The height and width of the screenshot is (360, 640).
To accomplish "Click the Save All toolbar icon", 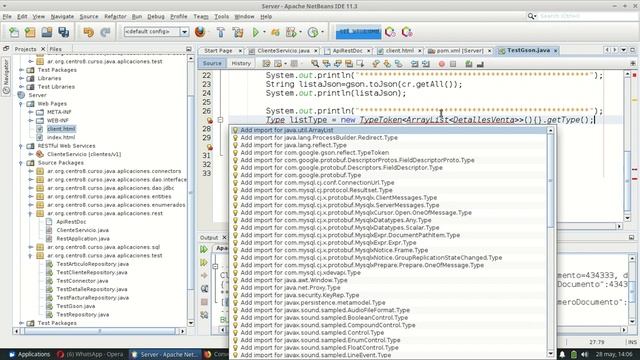I will (63, 32).
